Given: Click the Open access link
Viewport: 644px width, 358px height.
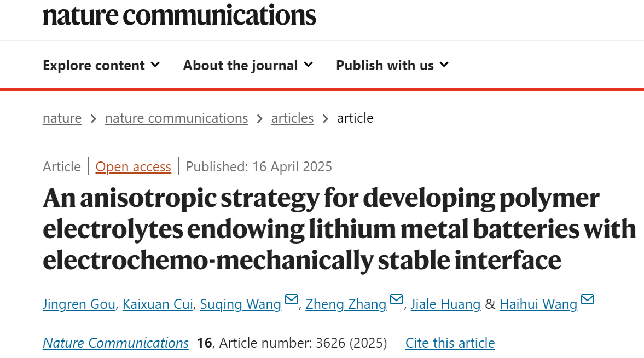Looking at the screenshot, I should pyautogui.click(x=134, y=167).
